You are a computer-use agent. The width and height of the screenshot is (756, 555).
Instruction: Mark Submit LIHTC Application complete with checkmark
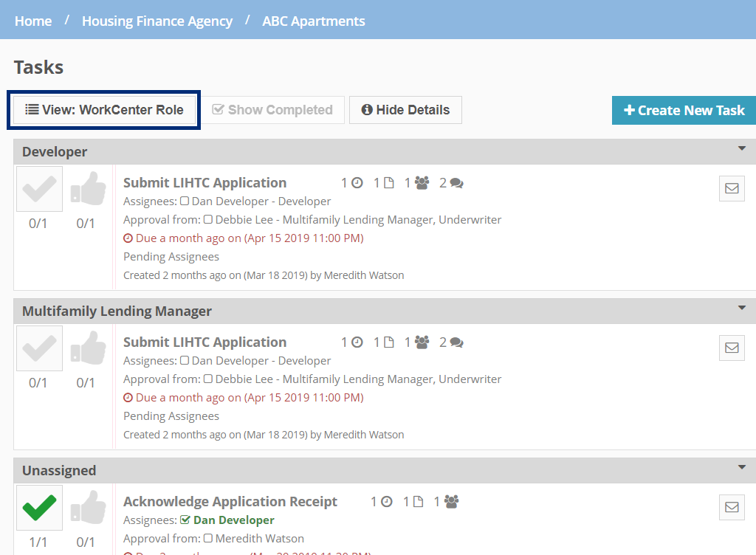[38, 188]
